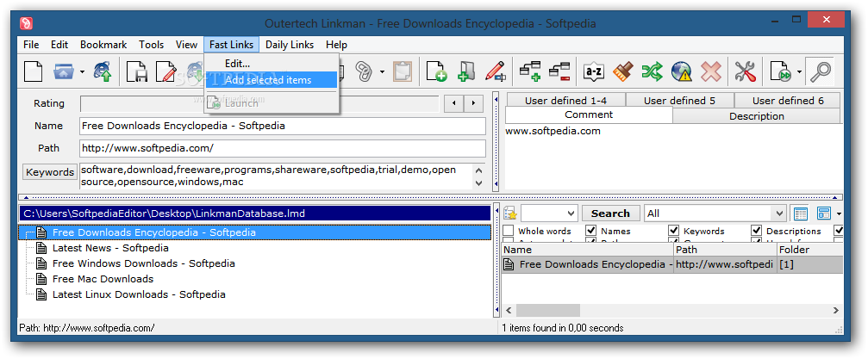Toggle the magnifying glass search icon
The image size is (868, 359).
(x=819, y=71)
